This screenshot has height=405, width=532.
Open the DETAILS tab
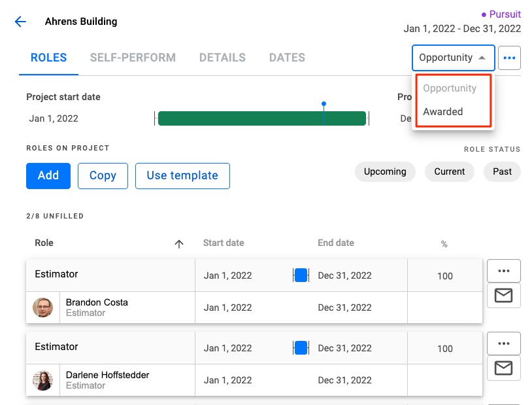[x=222, y=58]
